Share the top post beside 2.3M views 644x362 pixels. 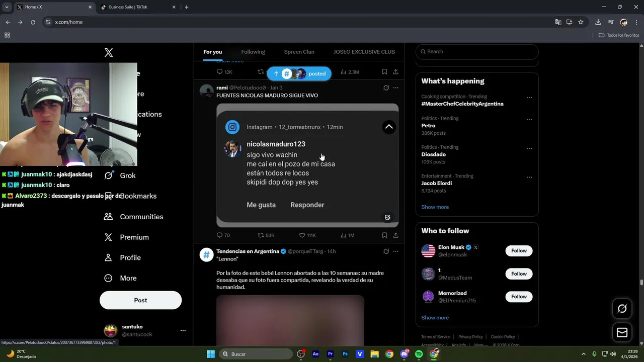pyautogui.click(x=396, y=72)
